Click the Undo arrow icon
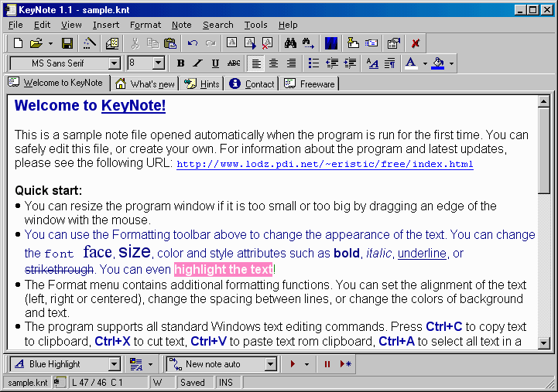Screen dimensions: 558x392 pyautogui.click(x=193, y=43)
